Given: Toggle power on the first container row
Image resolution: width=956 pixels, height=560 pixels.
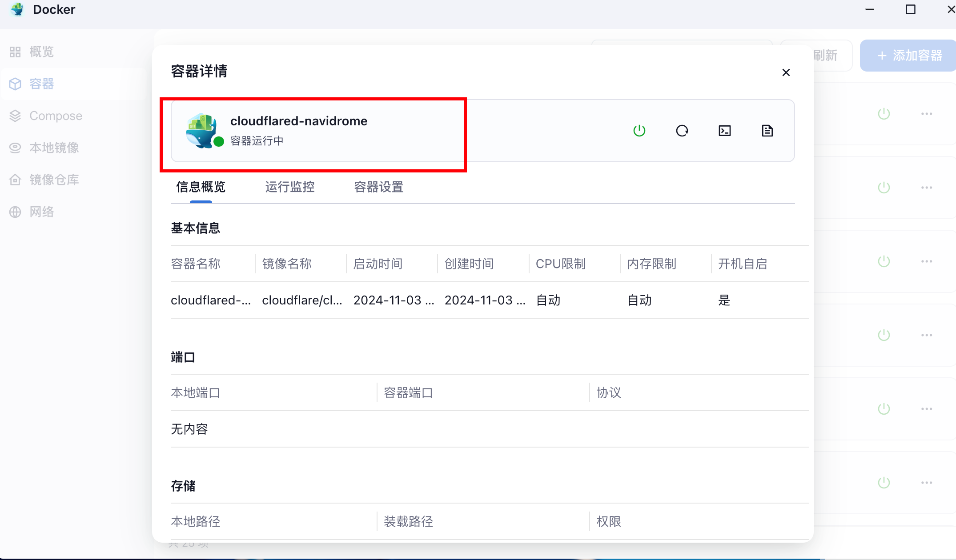Looking at the screenshot, I should coord(884,114).
